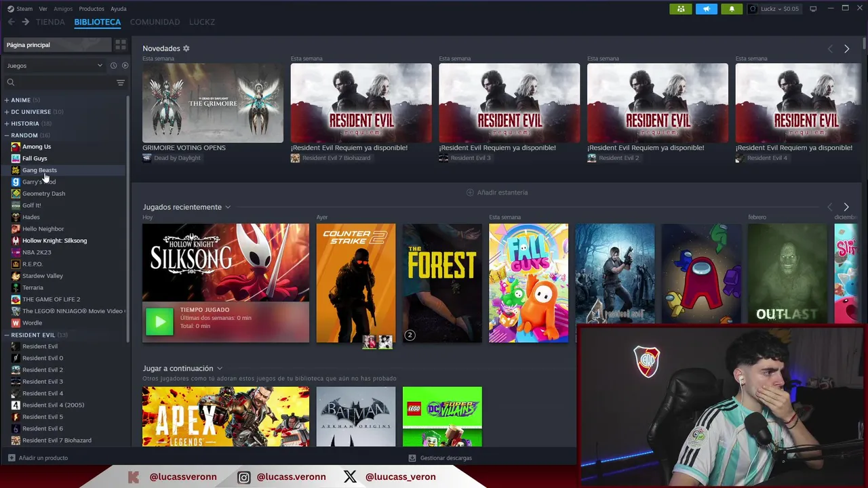Image resolution: width=868 pixels, height=488 pixels.
Task: Select Golf It! in the list
Action: point(31,205)
